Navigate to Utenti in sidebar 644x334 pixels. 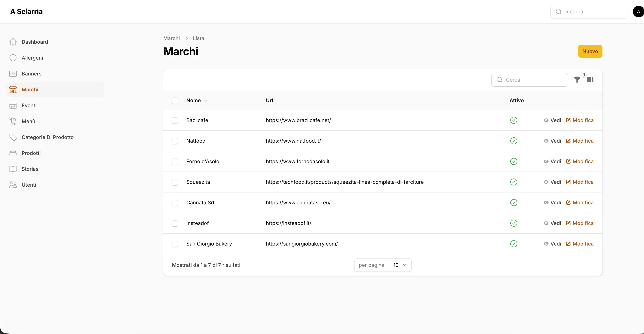pyautogui.click(x=55, y=185)
